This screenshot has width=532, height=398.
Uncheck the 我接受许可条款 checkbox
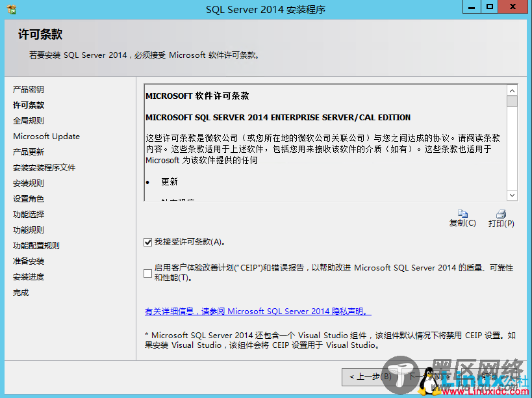coord(147,242)
